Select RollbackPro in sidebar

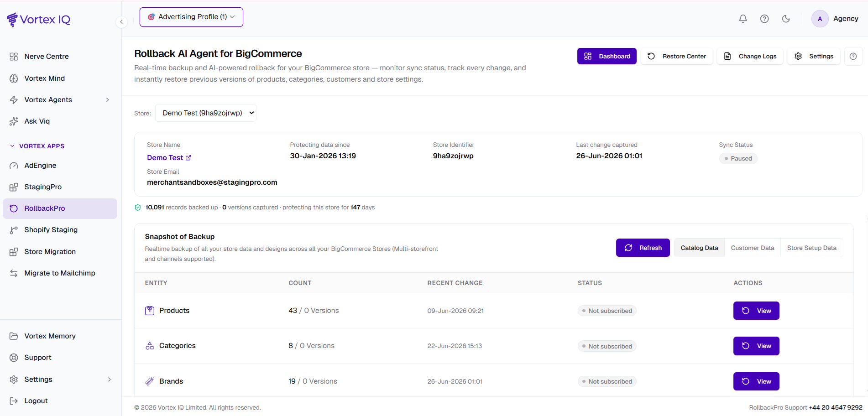61,208
